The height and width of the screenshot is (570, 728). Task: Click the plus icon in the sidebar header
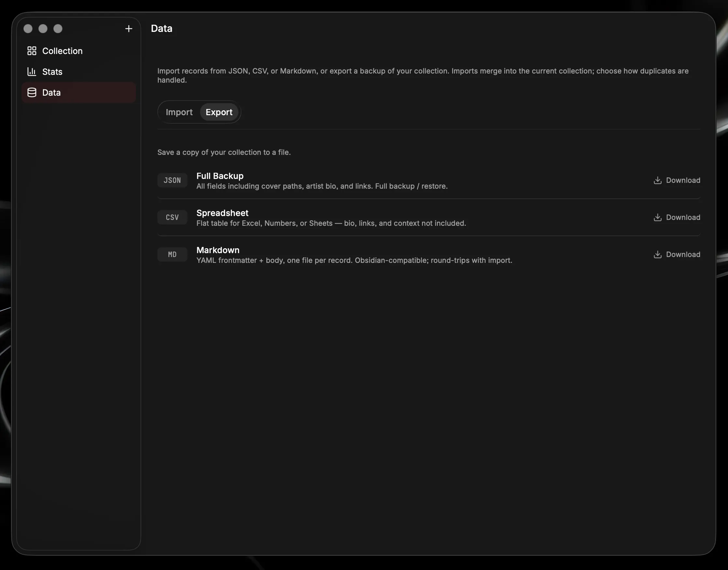pos(128,29)
